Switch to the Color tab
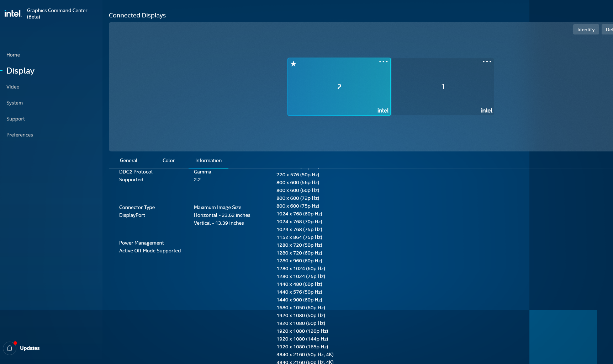The width and height of the screenshot is (613, 364). (169, 160)
